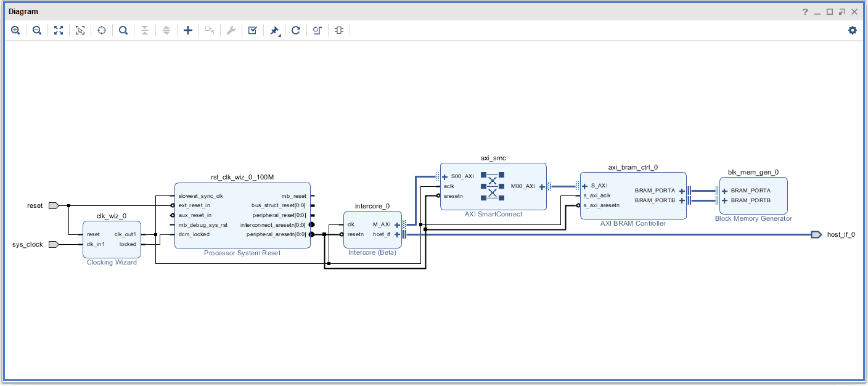Viewport: 868px width, 386px height.
Task: Expand BRAM_PORTA on the AXI BRAM Controller
Action: tap(682, 191)
